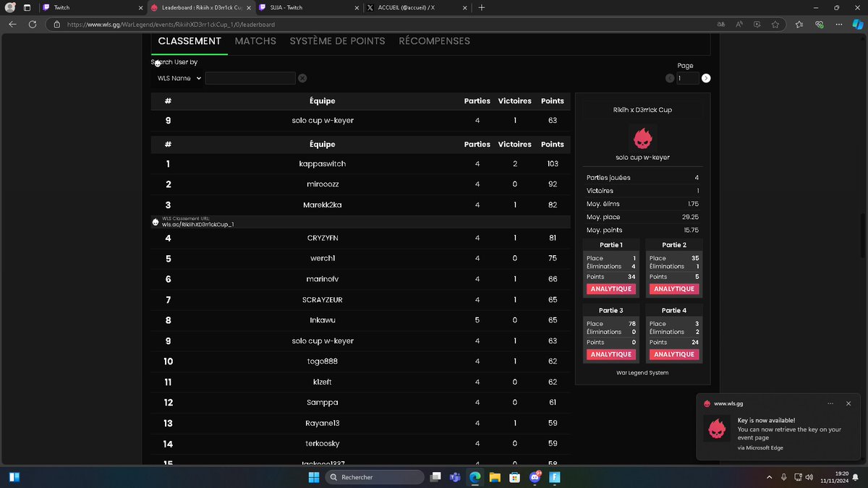
Task: Select the CRYZYFN team row
Action: click(x=361, y=238)
